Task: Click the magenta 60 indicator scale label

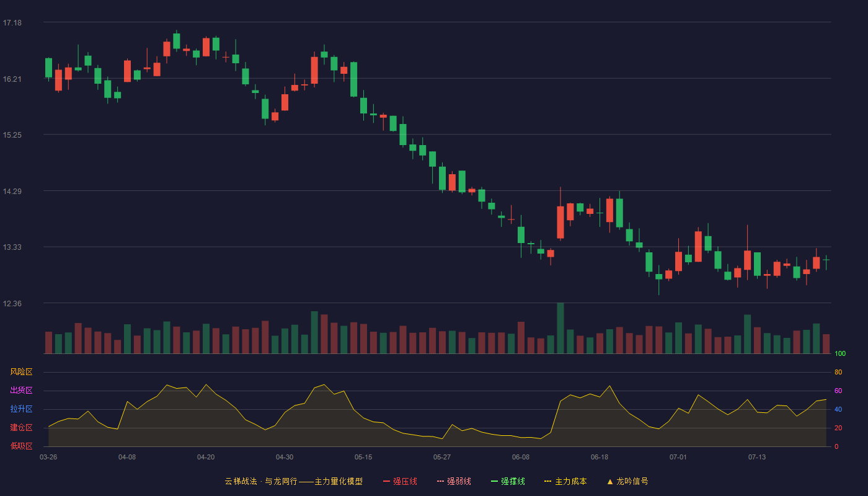Action: pyautogui.click(x=838, y=391)
